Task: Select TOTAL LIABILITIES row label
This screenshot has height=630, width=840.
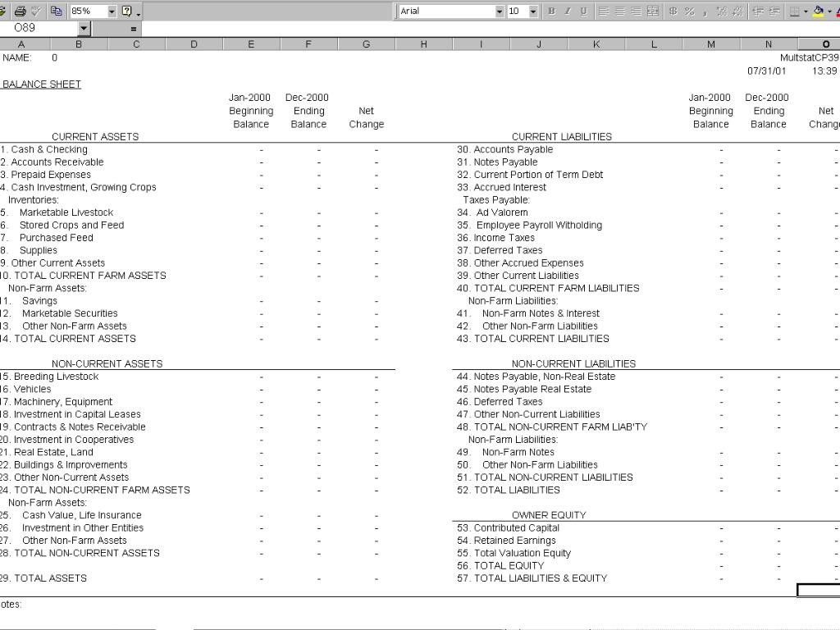Action: [517, 491]
